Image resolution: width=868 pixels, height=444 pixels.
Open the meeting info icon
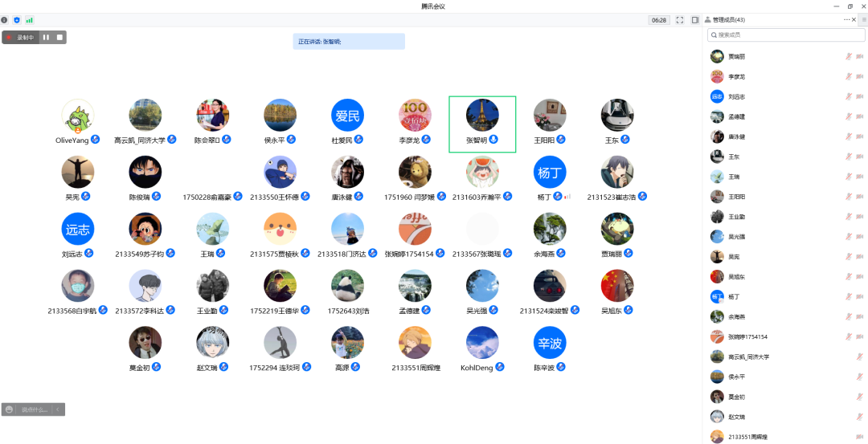[5, 19]
